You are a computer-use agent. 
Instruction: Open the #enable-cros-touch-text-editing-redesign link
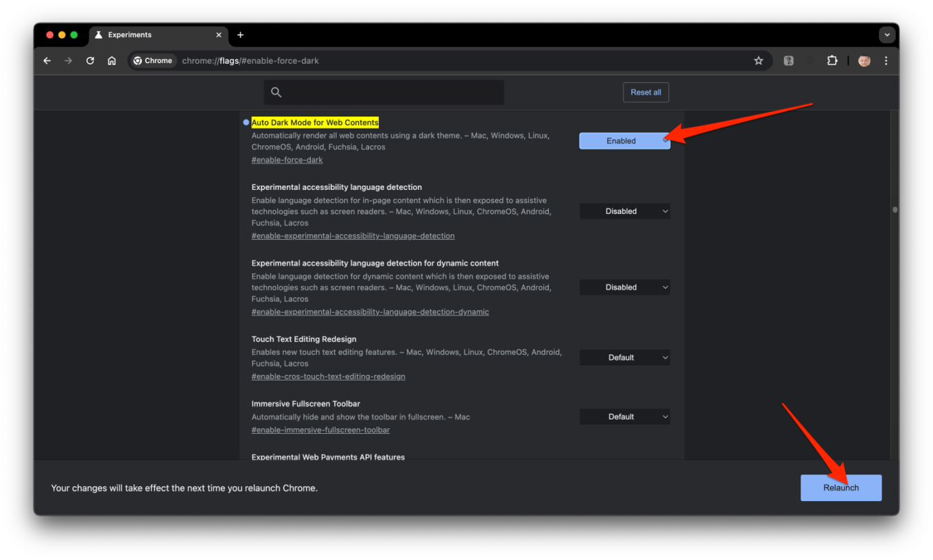[x=328, y=376]
